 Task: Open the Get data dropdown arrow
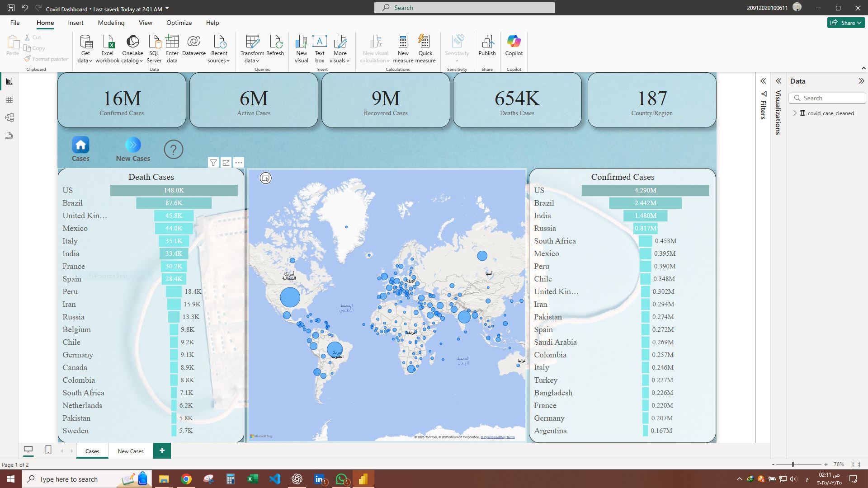pos(90,61)
